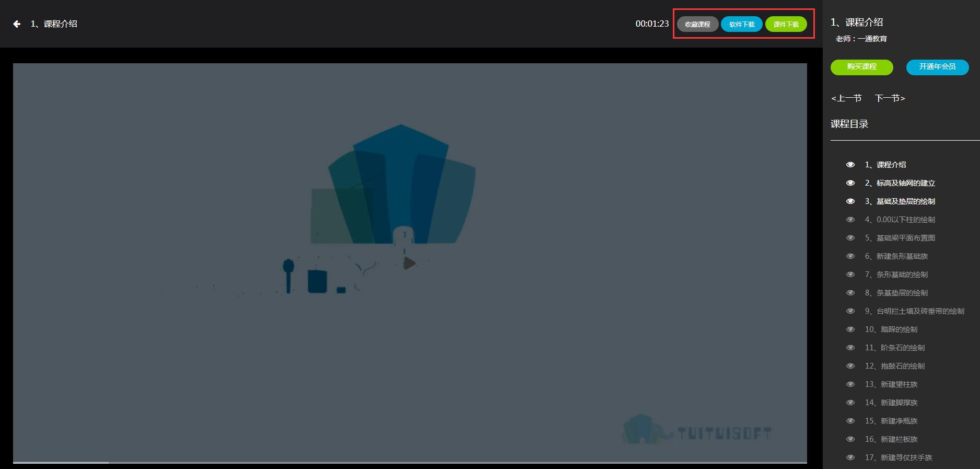
Task: Click the eye icon beside 2、标高及轴网的建立
Action: click(x=850, y=183)
